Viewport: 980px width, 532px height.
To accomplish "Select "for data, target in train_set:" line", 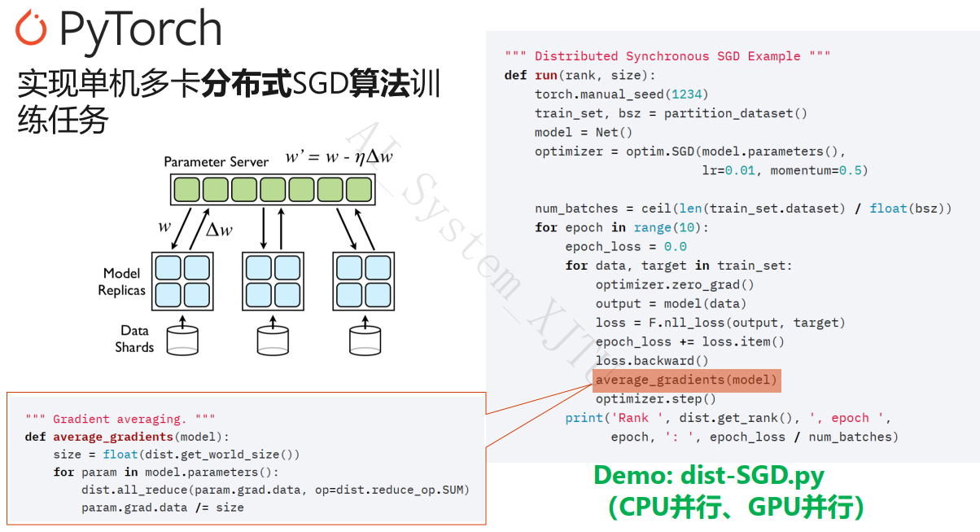I will (679, 266).
